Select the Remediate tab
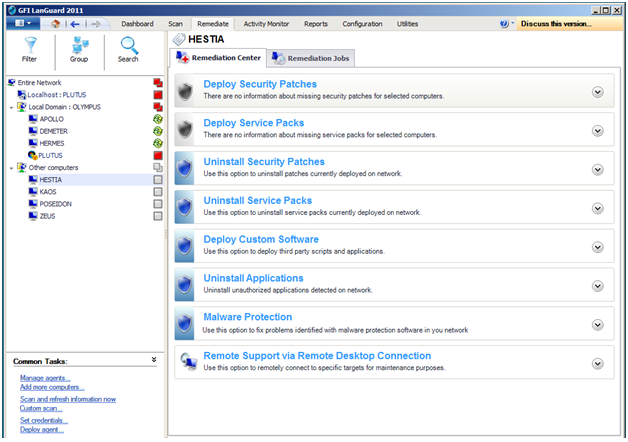Image resolution: width=628 pixels, height=442 pixels. (x=213, y=24)
